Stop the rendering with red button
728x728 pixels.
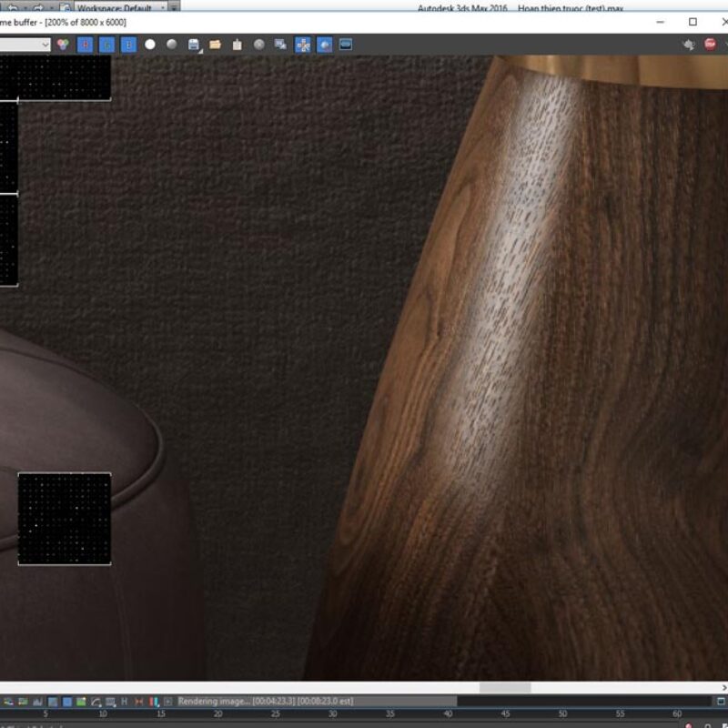coord(710,45)
